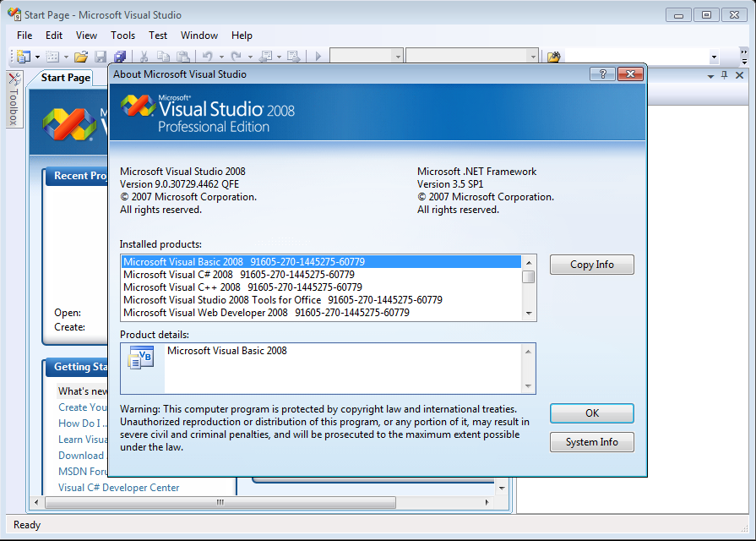This screenshot has height=541, width=756.
Task: Toggle auto hide pin on right panel
Action: pos(724,75)
